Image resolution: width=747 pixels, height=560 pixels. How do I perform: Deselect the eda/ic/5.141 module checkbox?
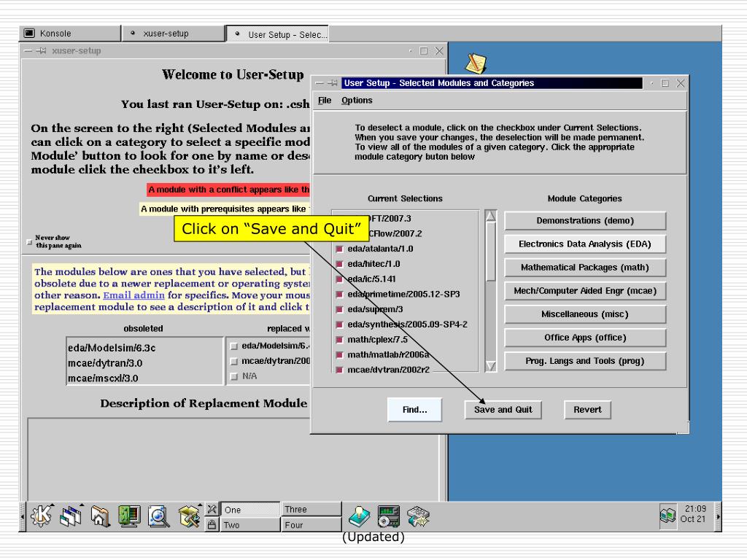[340, 279]
